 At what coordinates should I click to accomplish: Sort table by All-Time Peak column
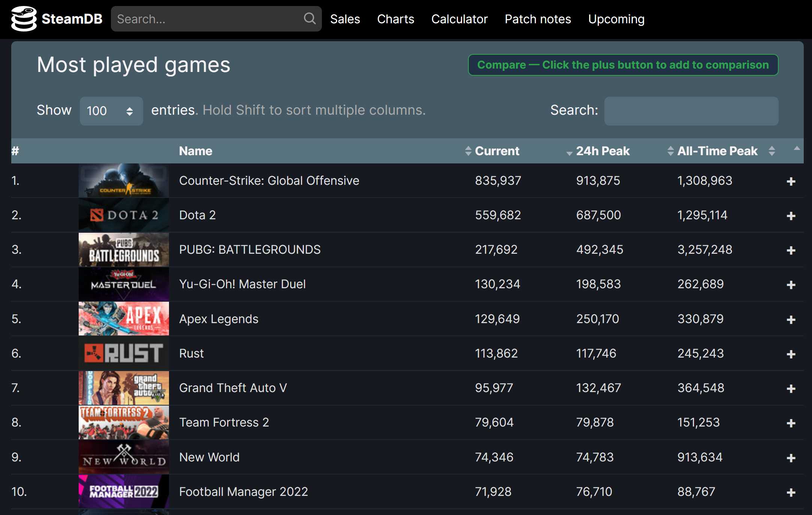[717, 151]
